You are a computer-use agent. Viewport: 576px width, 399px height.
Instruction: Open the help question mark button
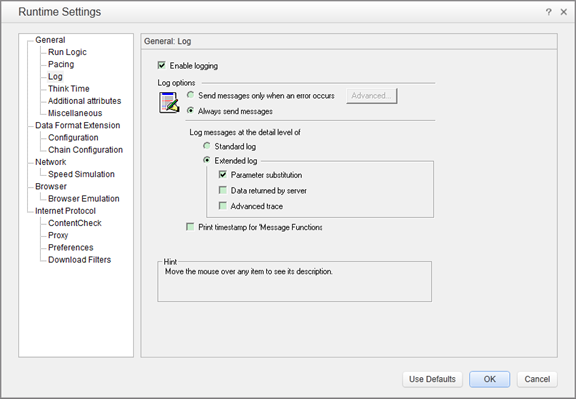[x=548, y=12]
